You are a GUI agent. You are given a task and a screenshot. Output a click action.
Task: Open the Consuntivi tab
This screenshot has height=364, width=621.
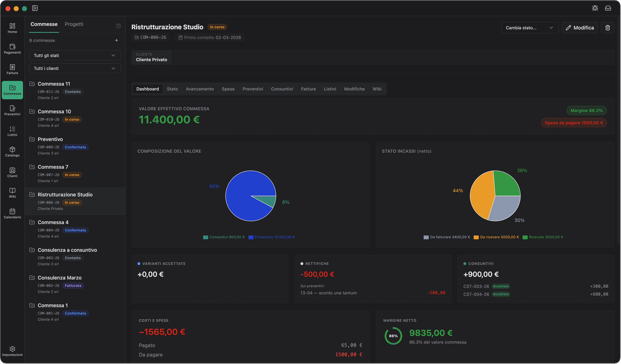pyautogui.click(x=282, y=89)
